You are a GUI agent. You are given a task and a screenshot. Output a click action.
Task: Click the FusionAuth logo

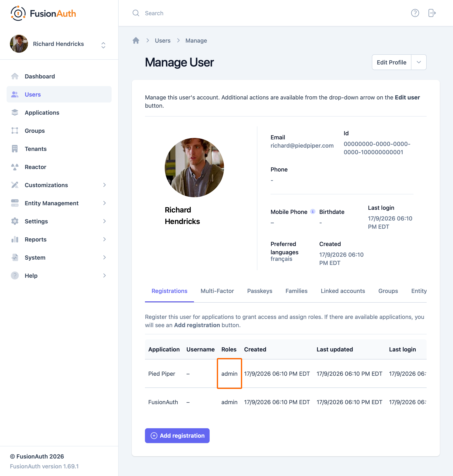click(x=43, y=13)
